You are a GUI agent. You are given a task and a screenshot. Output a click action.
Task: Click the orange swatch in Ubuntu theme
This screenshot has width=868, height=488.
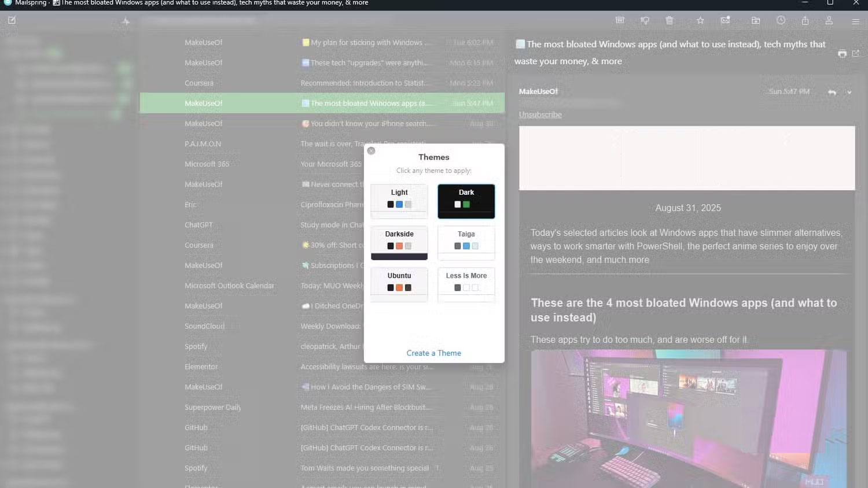click(399, 287)
